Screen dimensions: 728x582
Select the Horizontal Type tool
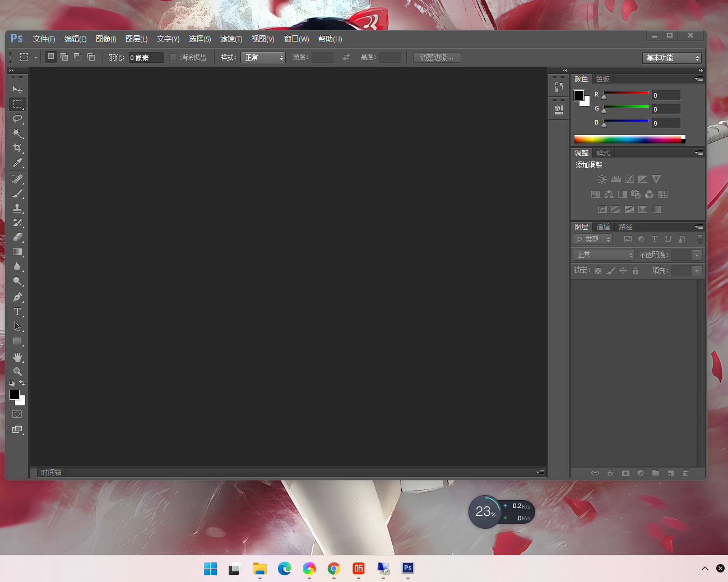pos(17,312)
